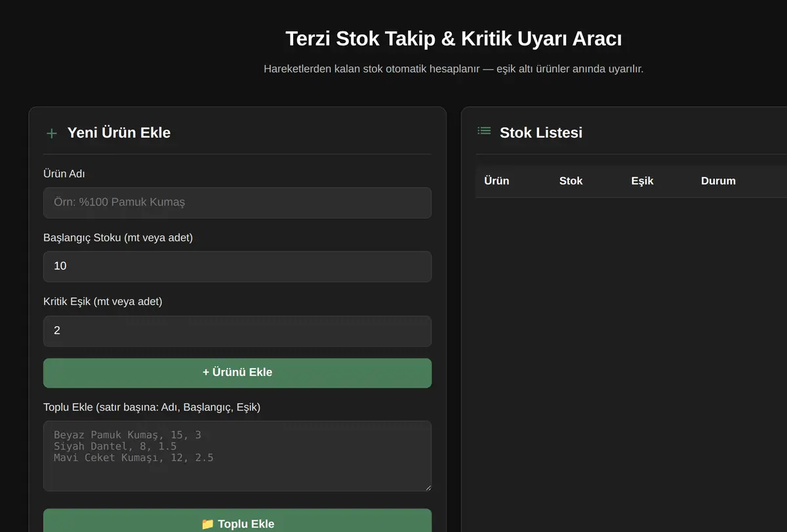Click the page title Terzi Stok Takip

[453, 39]
